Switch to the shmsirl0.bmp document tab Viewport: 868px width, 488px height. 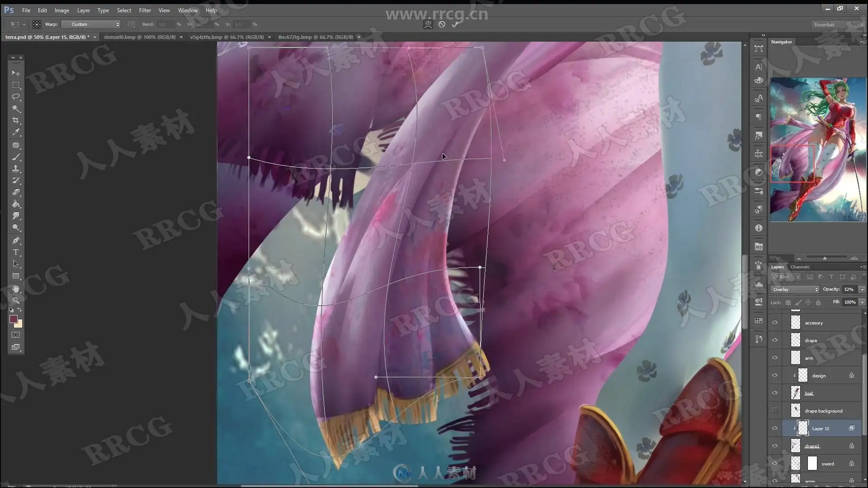tap(139, 37)
